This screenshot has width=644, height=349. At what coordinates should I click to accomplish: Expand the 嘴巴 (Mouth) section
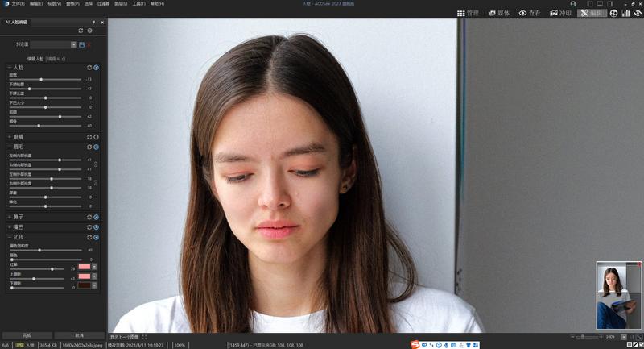pos(10,227)
